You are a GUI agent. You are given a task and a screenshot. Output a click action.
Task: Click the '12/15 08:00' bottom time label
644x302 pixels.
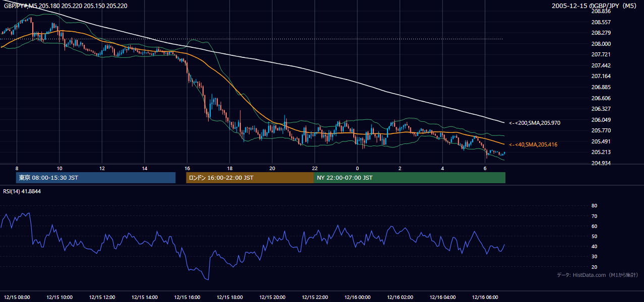[x=17, y=297]
